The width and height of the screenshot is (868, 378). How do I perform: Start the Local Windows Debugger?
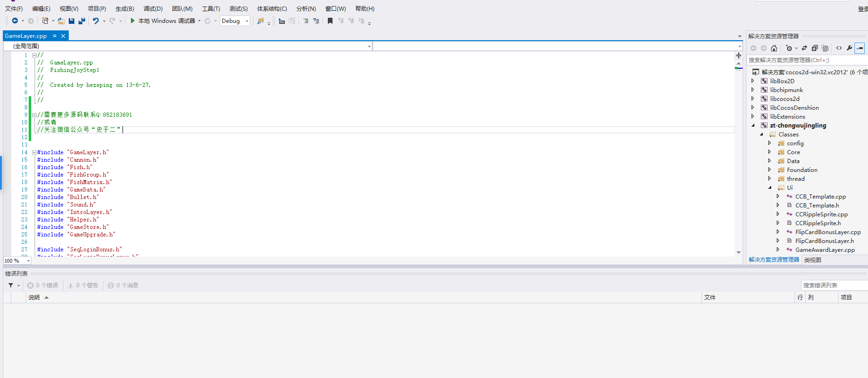pyautogui.click(x=162, y=21)
